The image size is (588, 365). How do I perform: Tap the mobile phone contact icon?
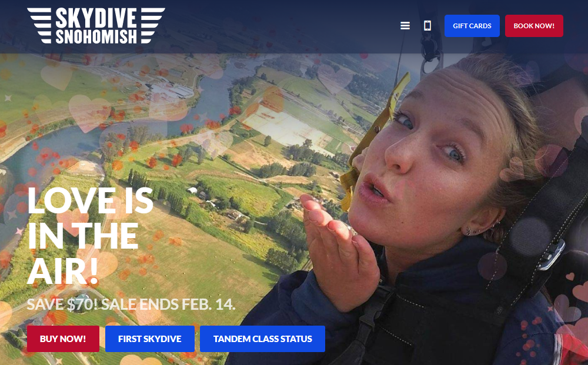(427, 25)
